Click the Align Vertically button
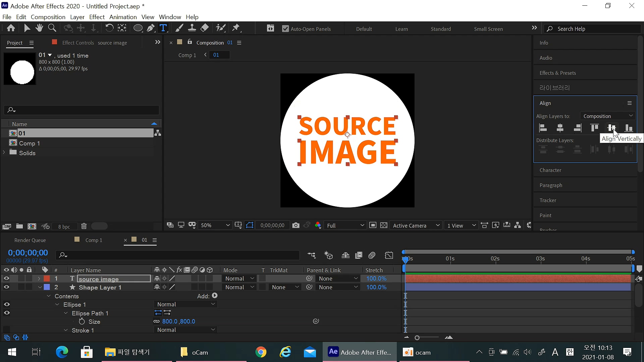Screen dimensions: 644x362 pos(611,128)
